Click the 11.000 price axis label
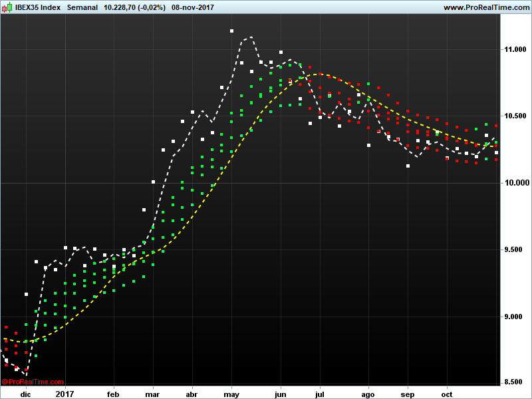Image resolution: width=532 pixels, height=399 pixels. tap(515, 50)
